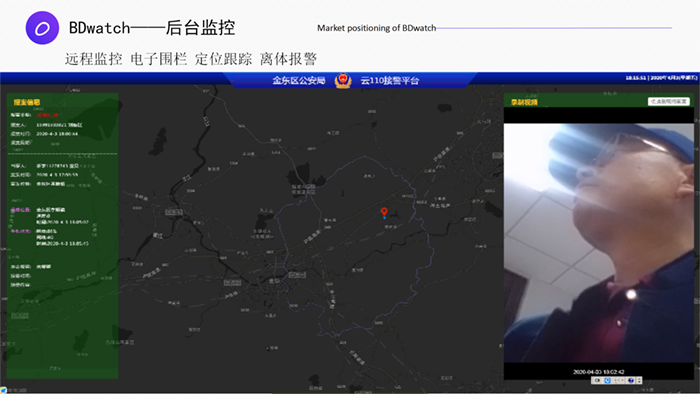700x394 pixels.
Task: Click the date and time readout in header
Action: pyautogui.click(x=661, y=78)
